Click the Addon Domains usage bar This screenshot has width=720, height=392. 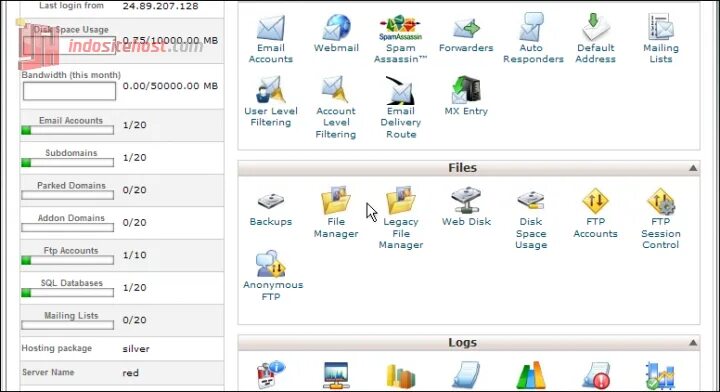[x=68, y=228]
